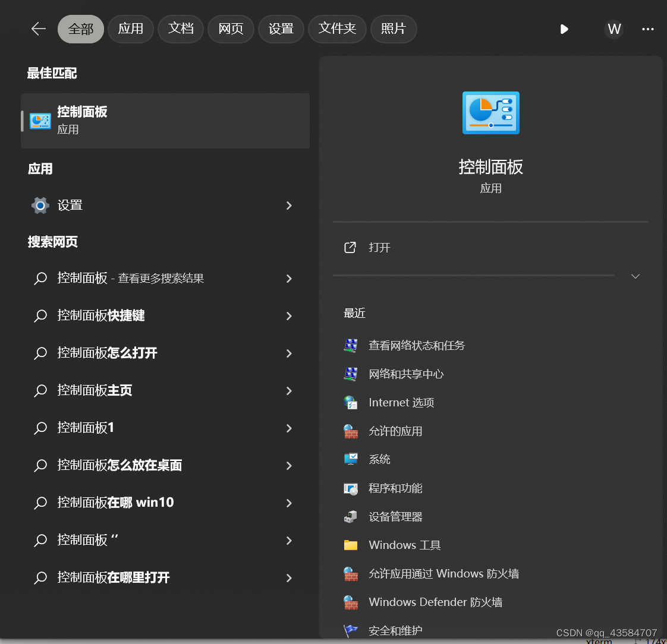Expand arrow beside 控制面板主页

289,391
